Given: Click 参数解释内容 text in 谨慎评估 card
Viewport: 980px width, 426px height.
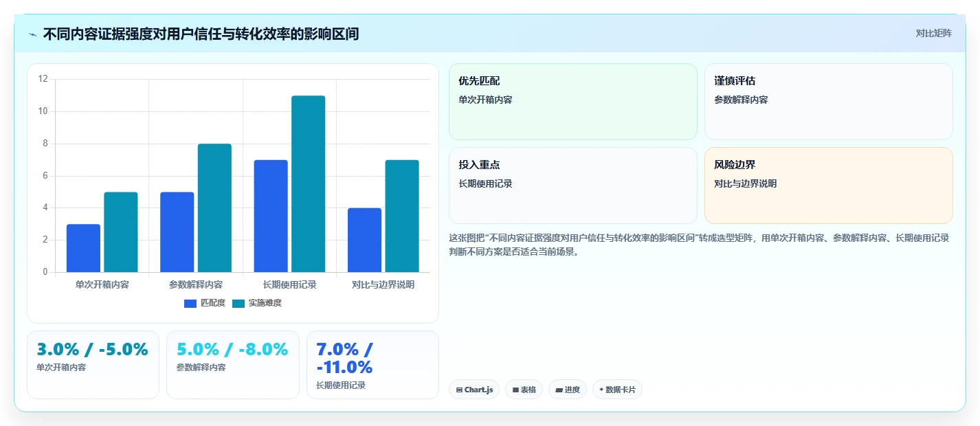Looking at the screenshot, I should point(741,100).
